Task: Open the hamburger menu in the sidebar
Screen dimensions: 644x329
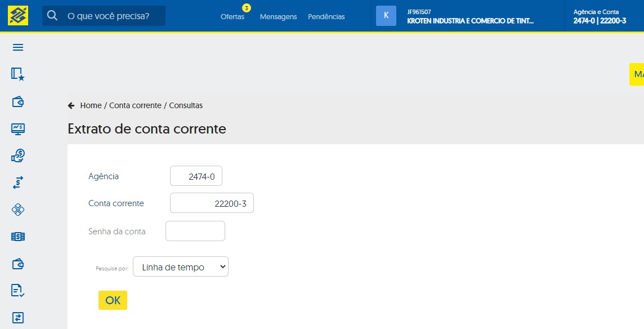Action: click(x=18, y=47)
